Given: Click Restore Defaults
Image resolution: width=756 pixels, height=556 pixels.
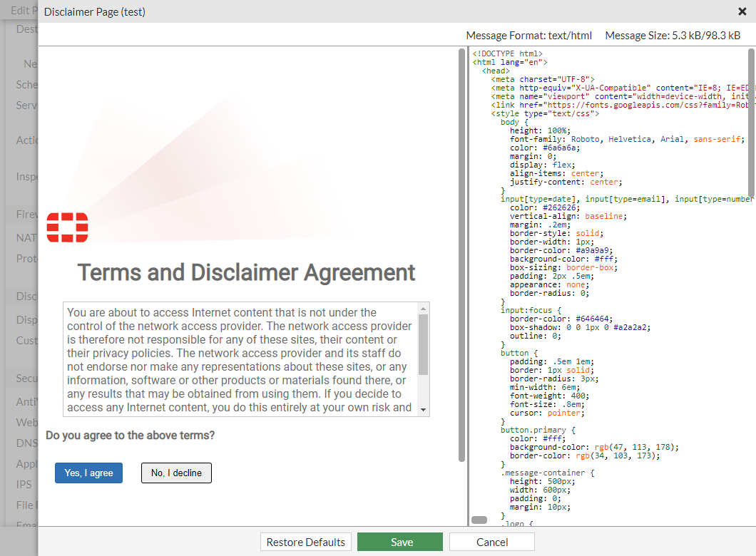Looking at the screenshot, I should point(306,542).
